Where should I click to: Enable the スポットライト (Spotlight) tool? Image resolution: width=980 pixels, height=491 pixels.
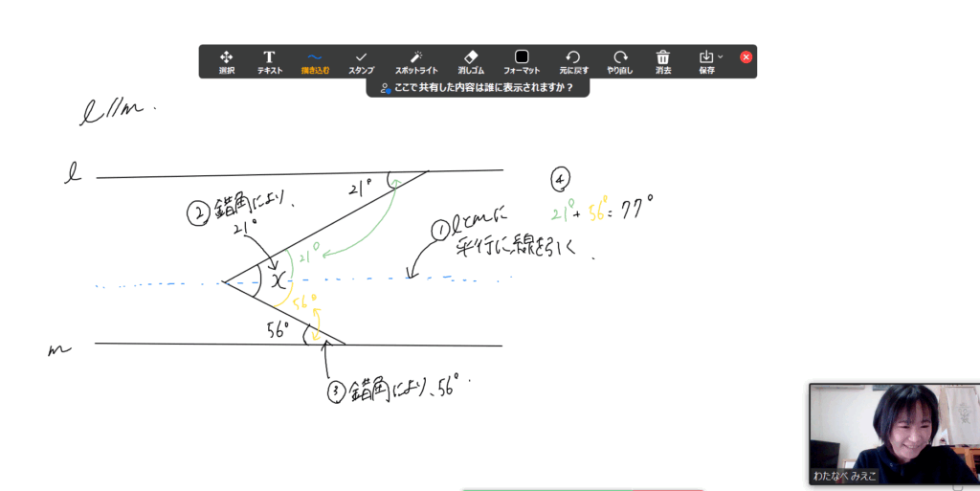point(415,61)
